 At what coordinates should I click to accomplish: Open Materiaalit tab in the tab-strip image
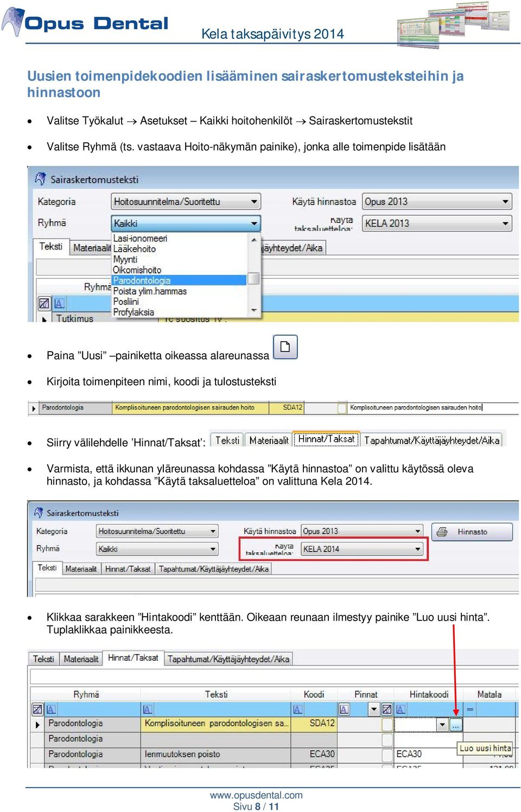click(269, 440)
